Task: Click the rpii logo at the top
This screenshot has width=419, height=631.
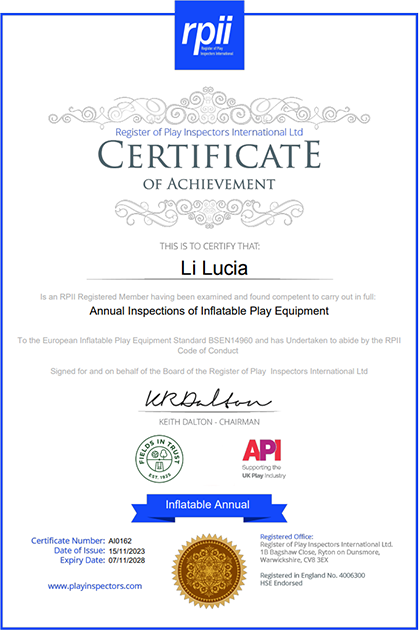Action: pyautogui.click(x=209, y=35)
